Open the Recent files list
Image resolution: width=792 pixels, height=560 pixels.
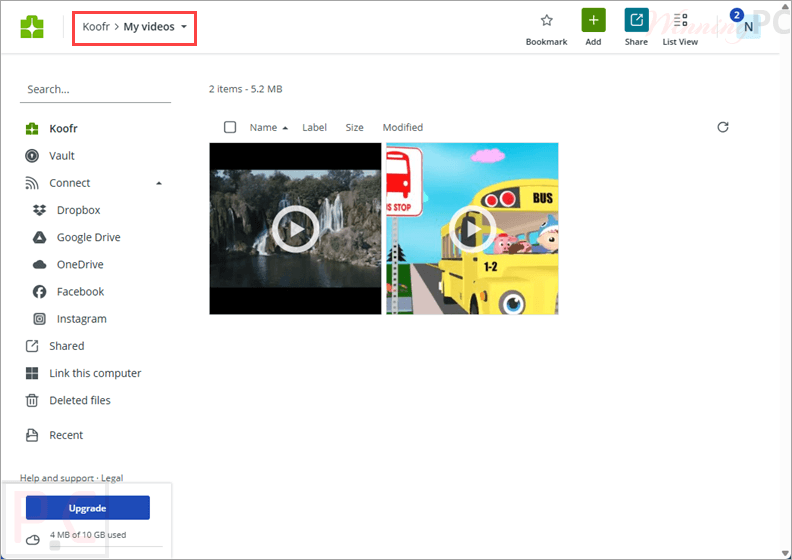click(x=66, y=435)
